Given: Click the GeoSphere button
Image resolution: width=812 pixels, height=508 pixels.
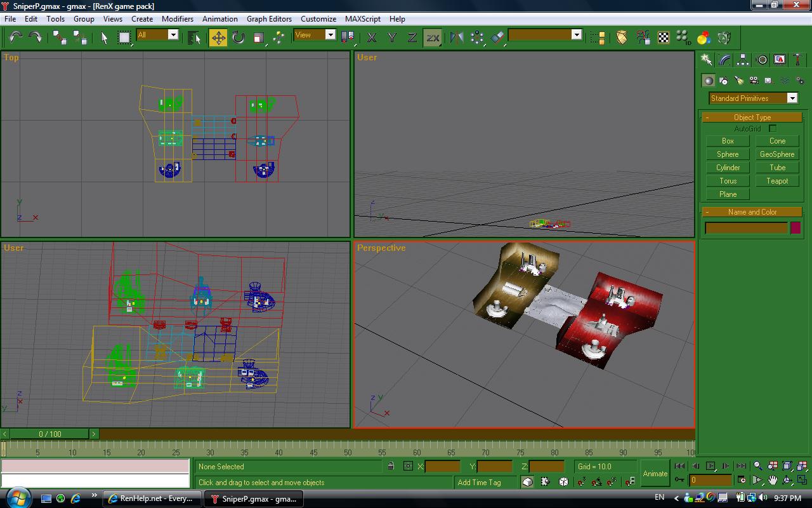Looking at the screenshot, I should 777,154.
